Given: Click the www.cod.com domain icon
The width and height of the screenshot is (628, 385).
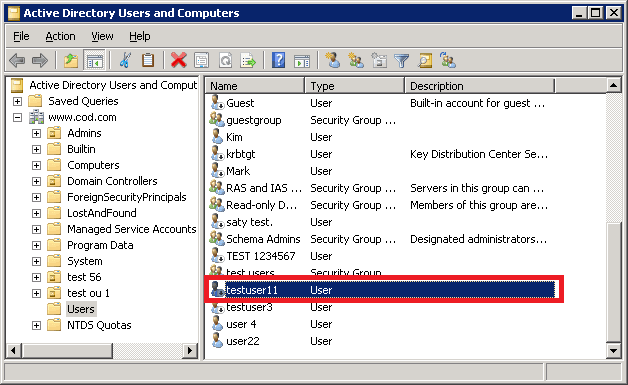Looking at the screenshot, I should 36,117.
